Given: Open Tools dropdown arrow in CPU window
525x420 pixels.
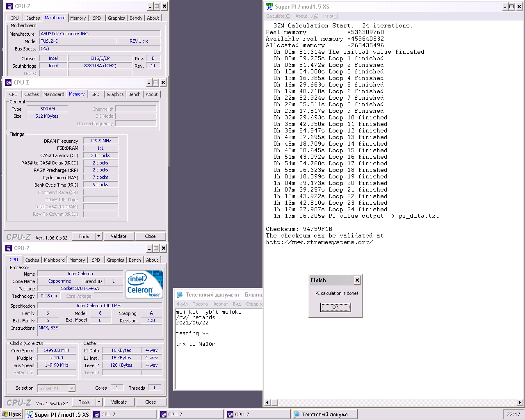Looking at the screenshot, I should [x=99, y=402].
